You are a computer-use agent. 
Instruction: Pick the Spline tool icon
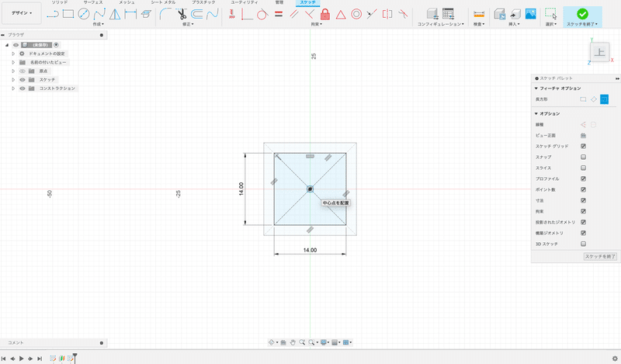coord(99,14)
